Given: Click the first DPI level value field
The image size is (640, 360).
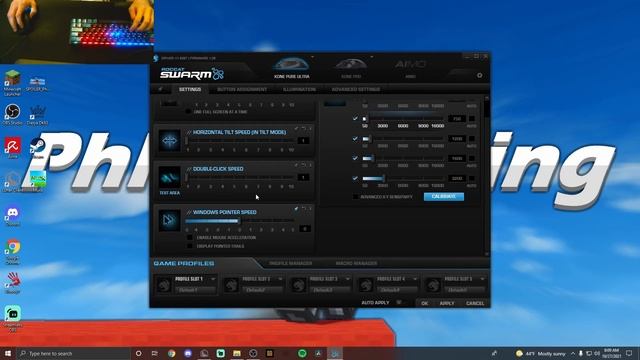Looking at the screenshot, I should click(x=457, y=118).
